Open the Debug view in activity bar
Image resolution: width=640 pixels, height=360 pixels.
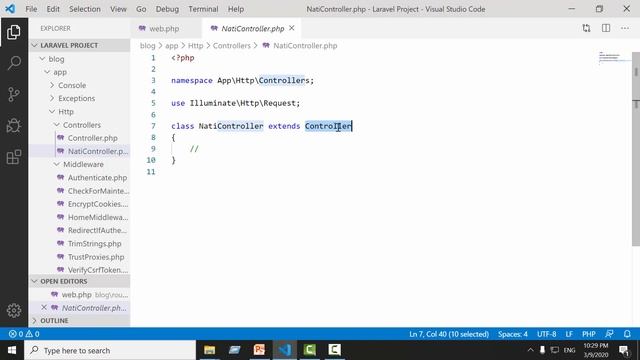point(14,126)
